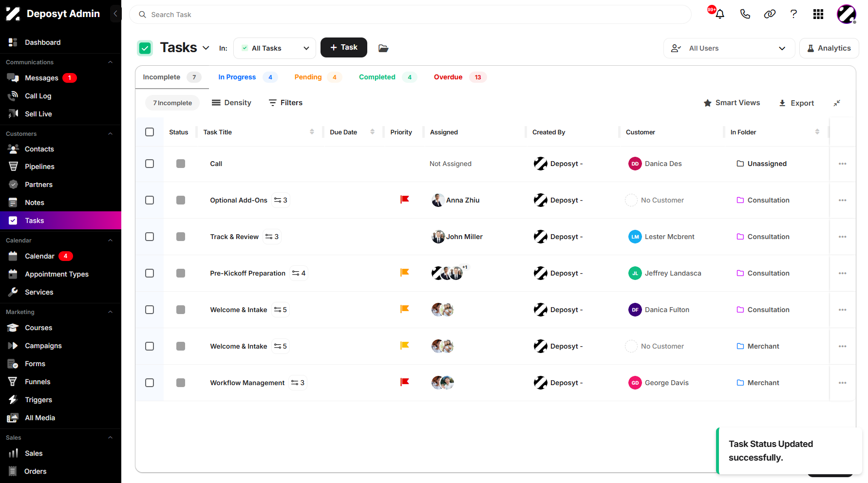Screen dimensions: 868x483
Task: Sort by the Task Title column arrows
Action: click(x=312, y=132)
